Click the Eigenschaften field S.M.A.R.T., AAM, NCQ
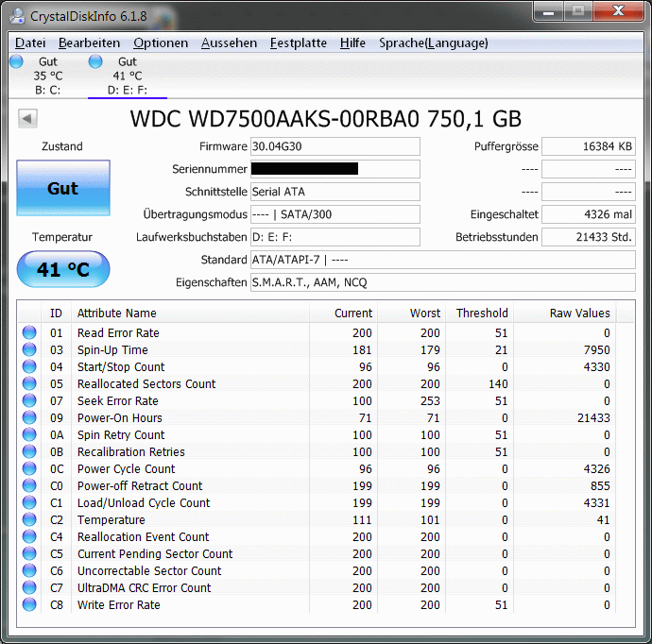The width and height of the screenshot is (652, 644). [443, 282]
